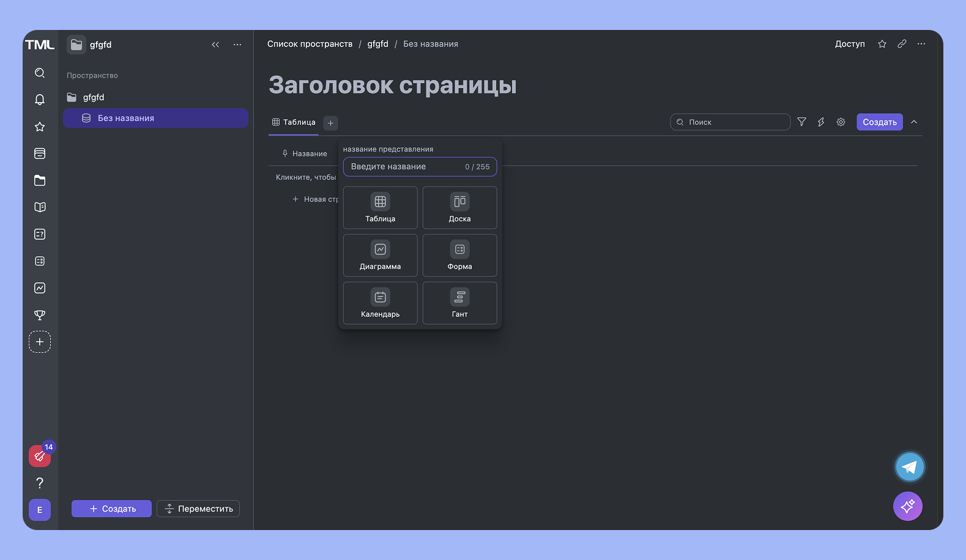This screenshot has width=966, height=560.
Task: Open the user avatar E
Action: click(x=40, y=510)
